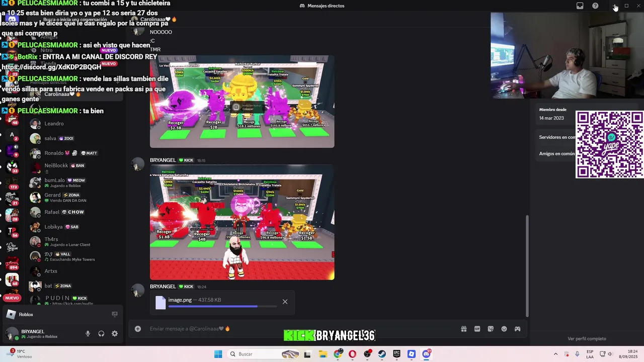Open the ESP LAA language switcher

tap(590, 354)
